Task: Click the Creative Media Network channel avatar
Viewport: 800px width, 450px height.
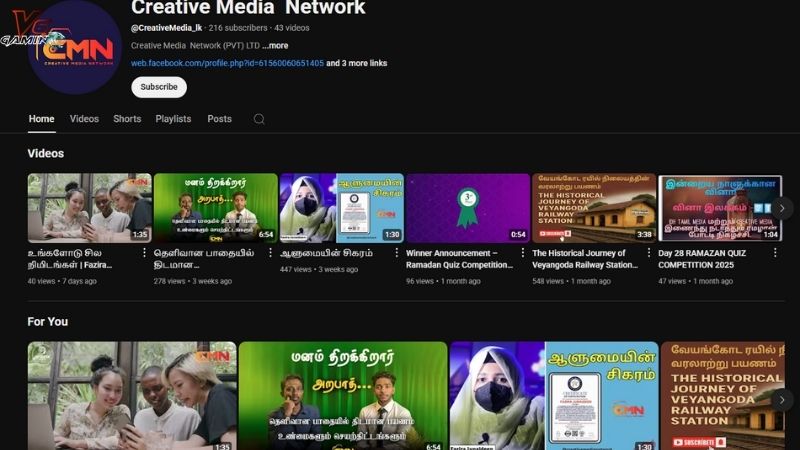Action: pos(74,47)
